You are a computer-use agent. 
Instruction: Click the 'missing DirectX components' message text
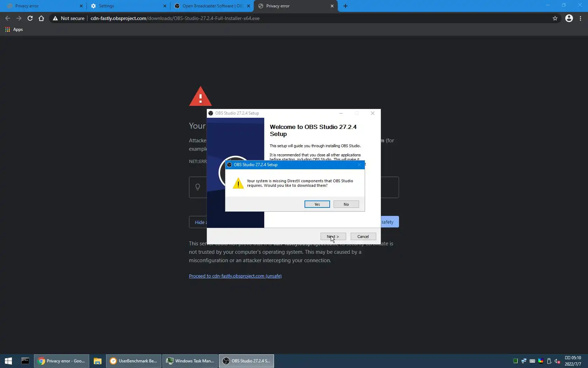300,183
